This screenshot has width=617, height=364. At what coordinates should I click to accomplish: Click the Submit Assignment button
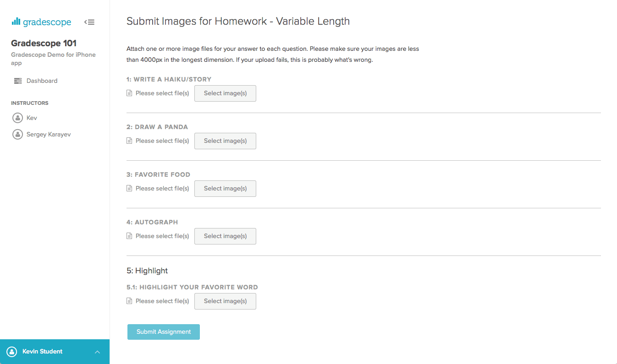pyautogui.click(x=163, y=331)
